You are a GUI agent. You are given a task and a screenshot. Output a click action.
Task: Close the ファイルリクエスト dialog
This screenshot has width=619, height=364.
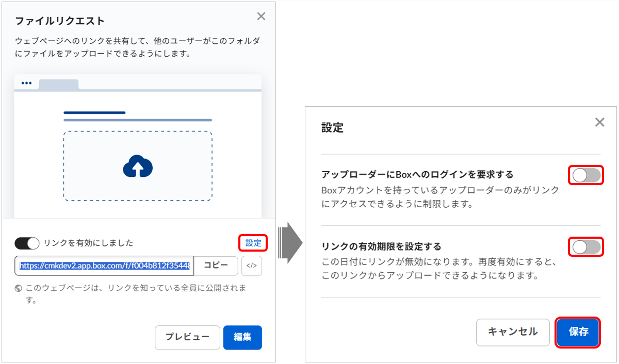click(x=261, y=16)
